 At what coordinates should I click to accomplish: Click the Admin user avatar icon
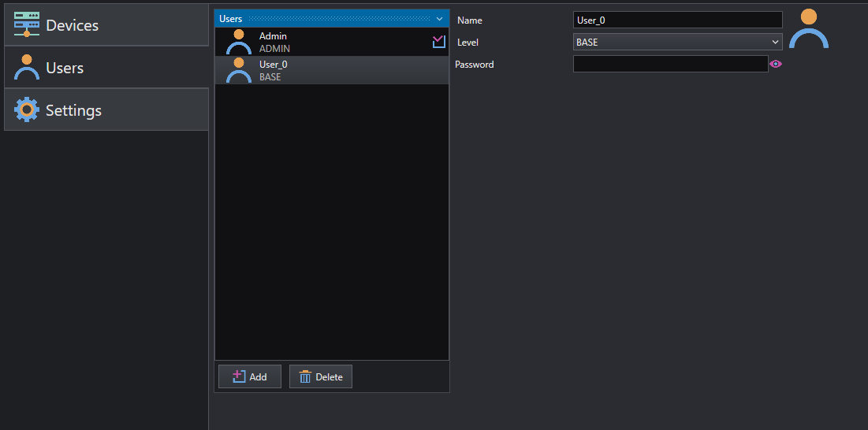pos(239,42)
